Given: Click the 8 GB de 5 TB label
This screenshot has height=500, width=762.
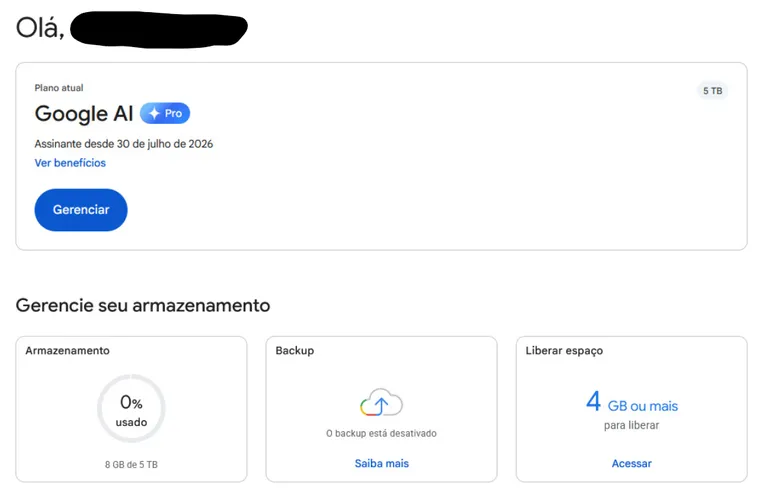Looking at the screenshot, I should (x=131, y=465).
